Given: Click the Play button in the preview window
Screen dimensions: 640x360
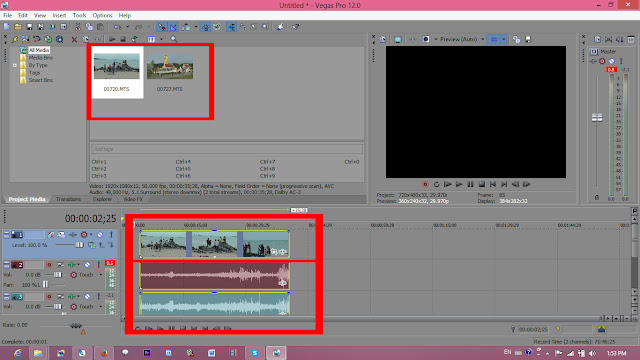Looking at the screenshot, I should (x=459, y=184).
